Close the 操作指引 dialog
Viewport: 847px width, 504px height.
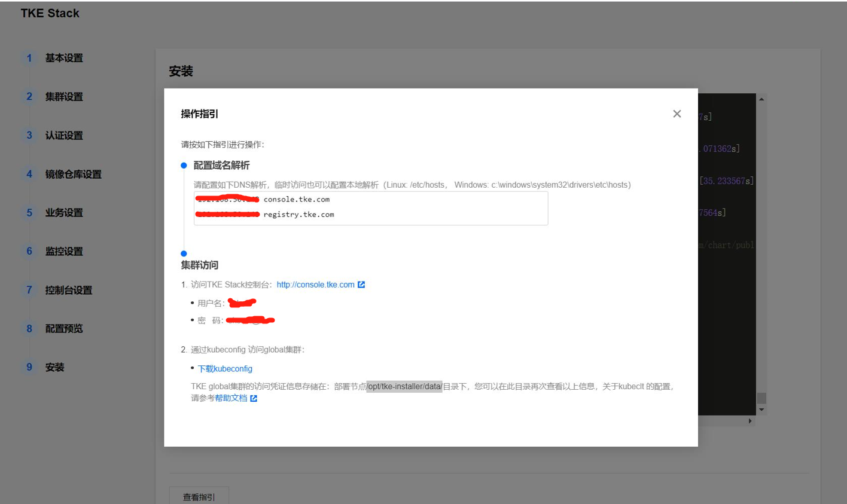[677, 114]
